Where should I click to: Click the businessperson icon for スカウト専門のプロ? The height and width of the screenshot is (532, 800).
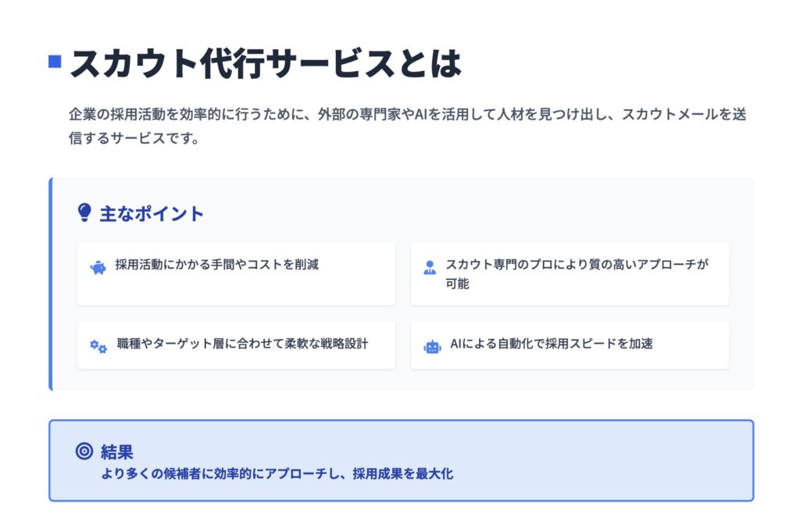[x=430, y=267]
